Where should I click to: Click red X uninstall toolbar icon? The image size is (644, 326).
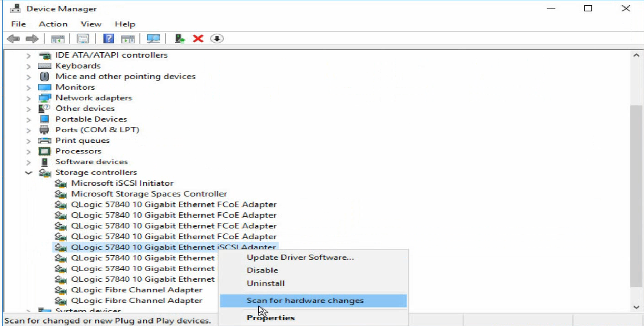click(x=198, y=39)
